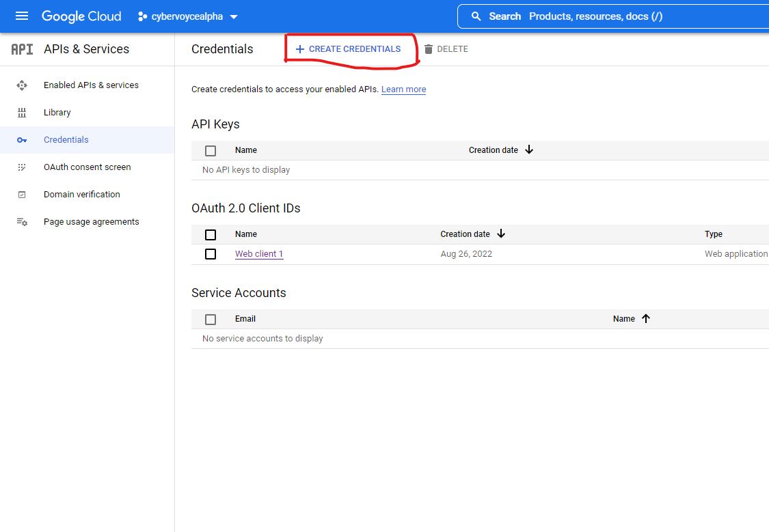Sort Service Accounts by Name arrow
Viewport: 769px width, 532px height.
tap(646, 319)
